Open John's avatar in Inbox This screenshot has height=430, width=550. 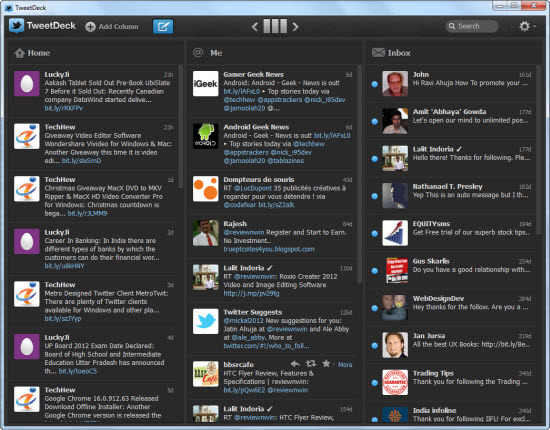[395, 83]
